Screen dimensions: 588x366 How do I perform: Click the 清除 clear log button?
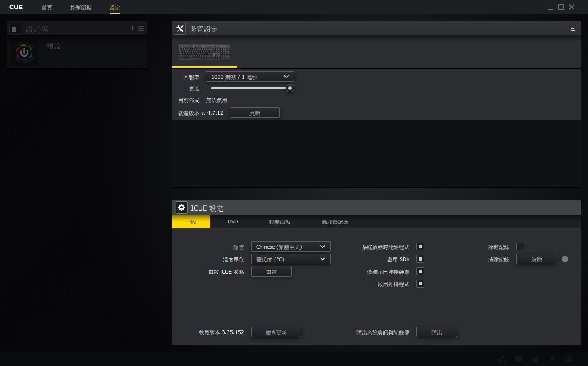pos(537,259)
